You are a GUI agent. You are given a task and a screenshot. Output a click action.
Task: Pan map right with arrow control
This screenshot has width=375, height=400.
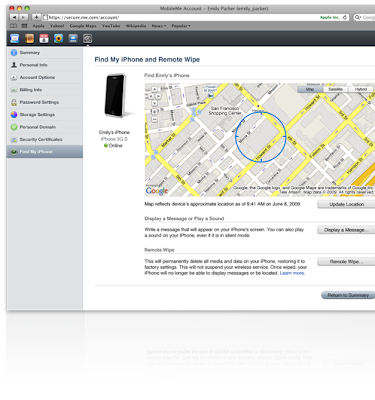(159, 96)
